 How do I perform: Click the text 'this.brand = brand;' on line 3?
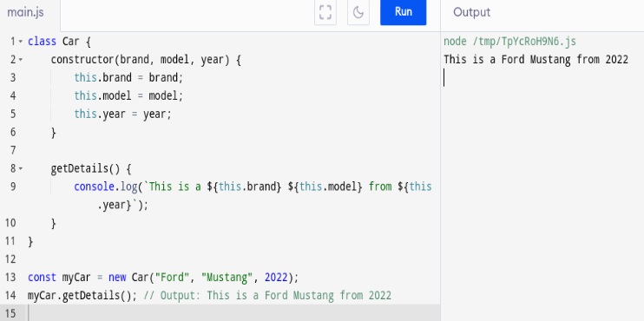[128, 77]
